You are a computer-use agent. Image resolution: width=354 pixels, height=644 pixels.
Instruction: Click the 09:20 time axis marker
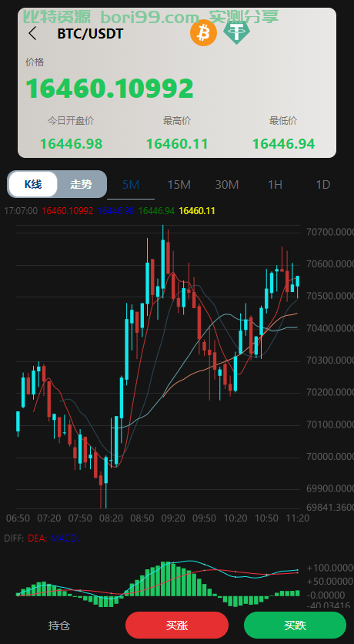click(173, 518)
